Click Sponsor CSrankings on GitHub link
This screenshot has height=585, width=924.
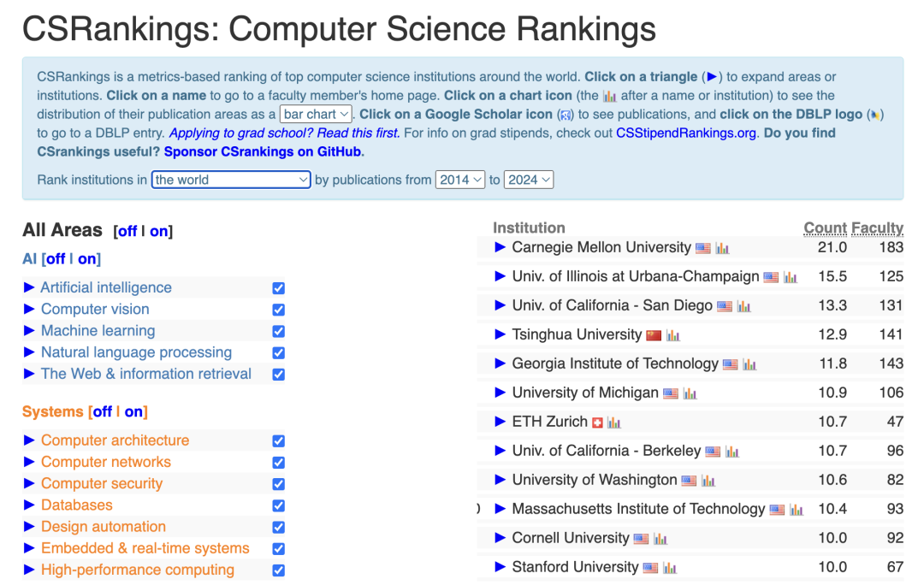(263, 152)
